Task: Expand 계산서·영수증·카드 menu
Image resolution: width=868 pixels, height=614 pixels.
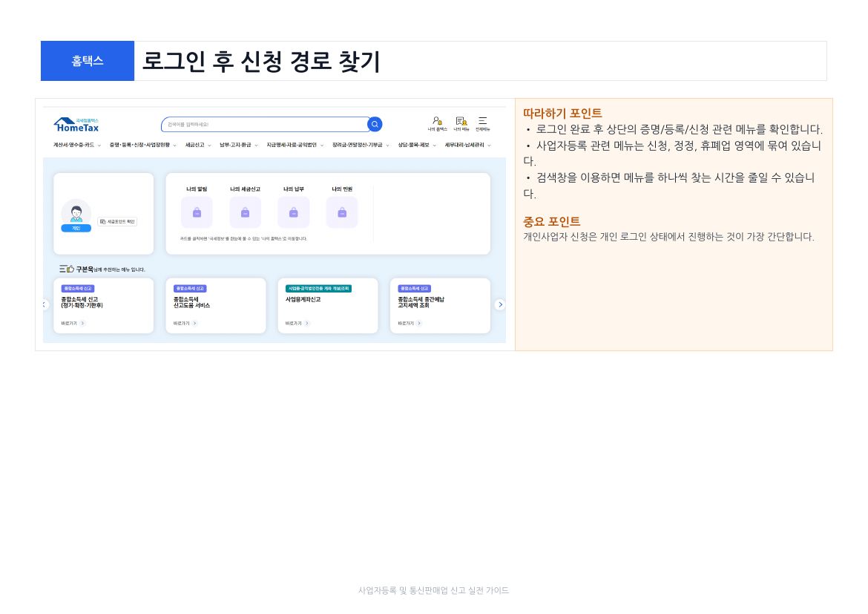Action: pyautogui.click(x=77, y=146)
